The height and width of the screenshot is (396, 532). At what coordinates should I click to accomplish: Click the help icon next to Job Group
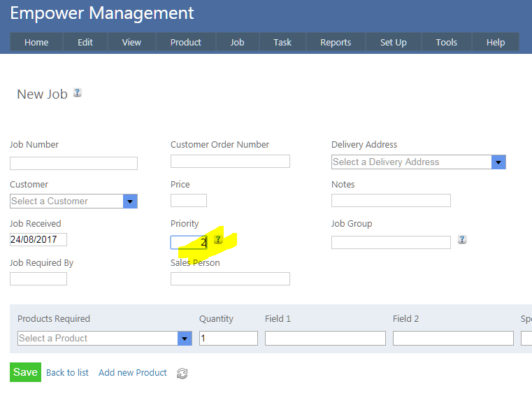462,239
